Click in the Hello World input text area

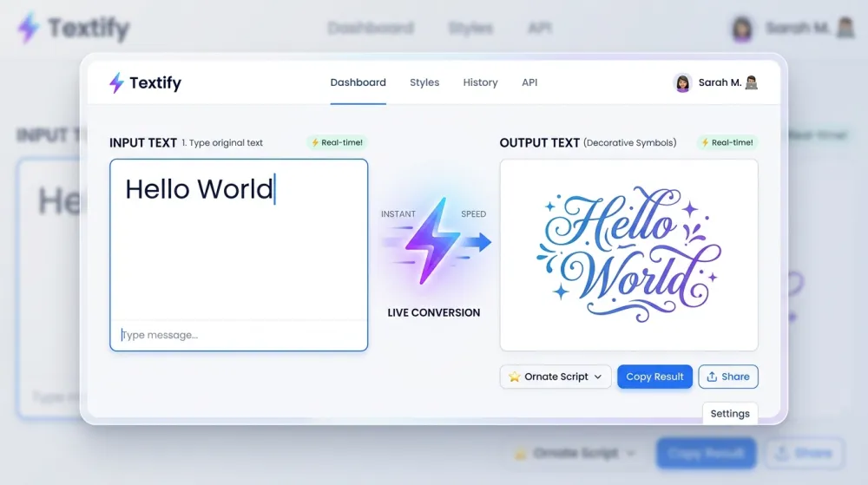coord(239,240)
